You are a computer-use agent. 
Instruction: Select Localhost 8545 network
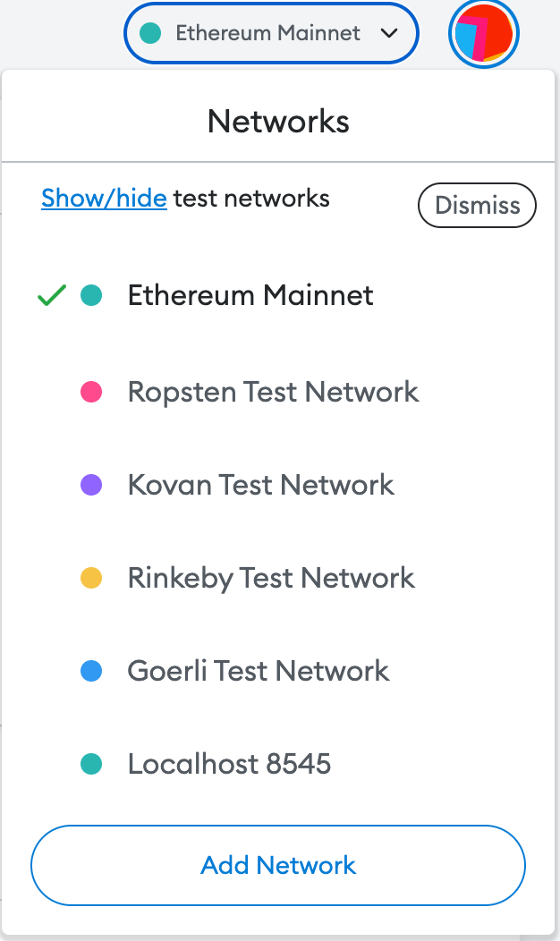pos(229,764)
